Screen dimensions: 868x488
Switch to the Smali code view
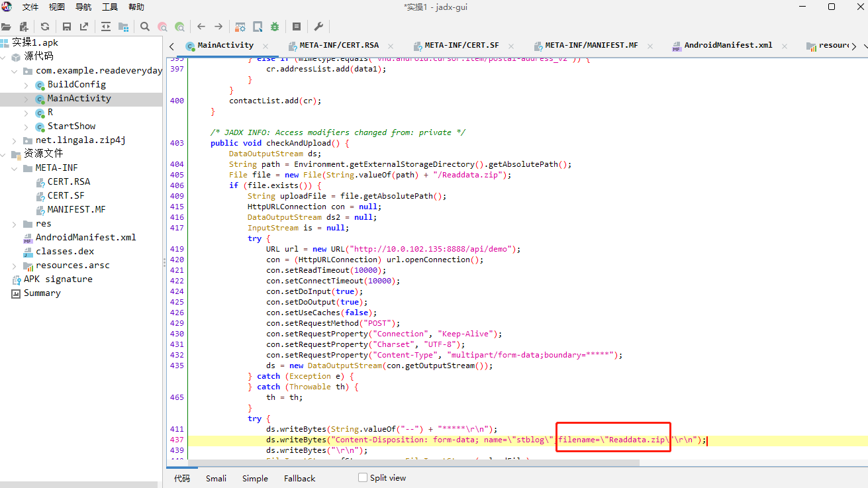click(x=216, y=478)
